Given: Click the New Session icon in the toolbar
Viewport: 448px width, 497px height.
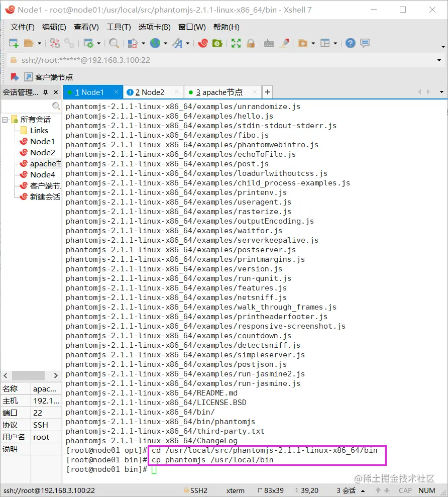Looking at the screenshot, I should [x=14, y=43].
